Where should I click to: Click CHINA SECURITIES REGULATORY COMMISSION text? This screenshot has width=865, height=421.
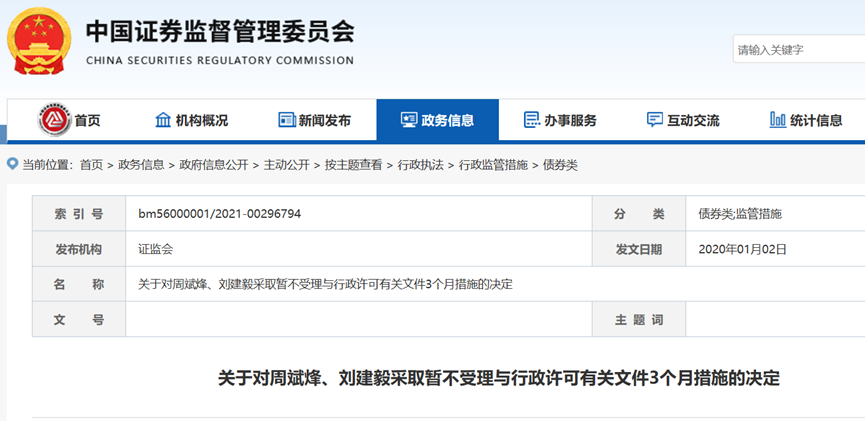point(220,61)
